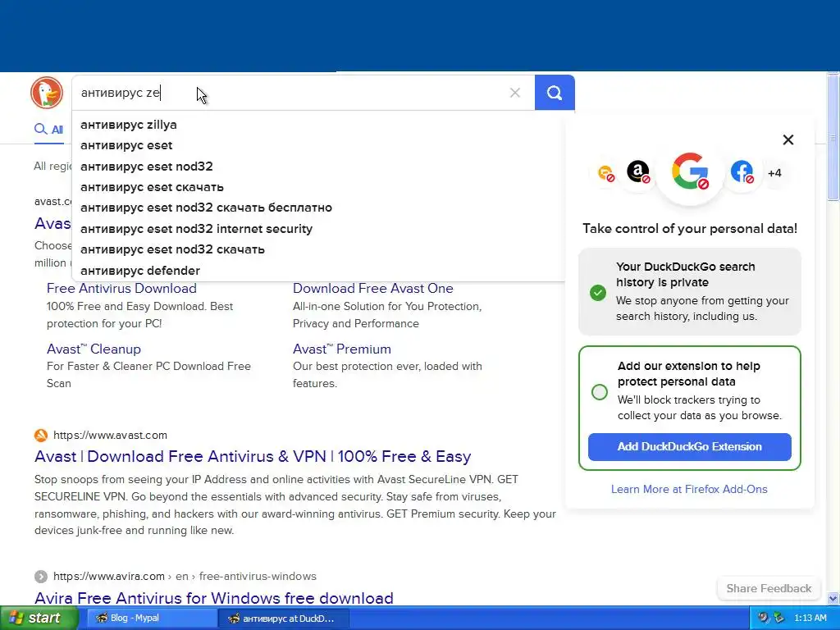The width and height of the screenshot is (840, 630).
Task: Open the All regions filter dropdown
Action: tap(52, 166)
